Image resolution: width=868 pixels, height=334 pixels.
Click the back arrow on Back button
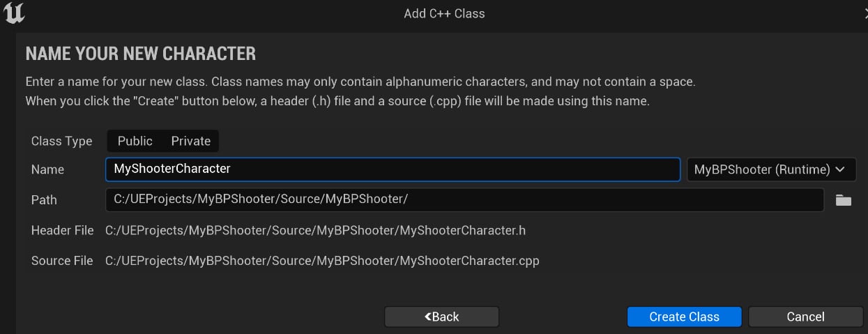[428, 317]
